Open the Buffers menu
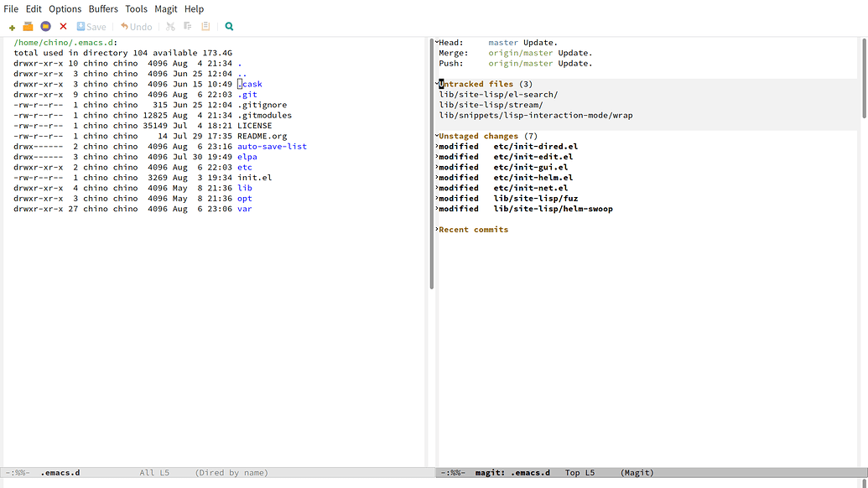The height and width of the screenshot is (488, 868). click(x=103, y=9)
